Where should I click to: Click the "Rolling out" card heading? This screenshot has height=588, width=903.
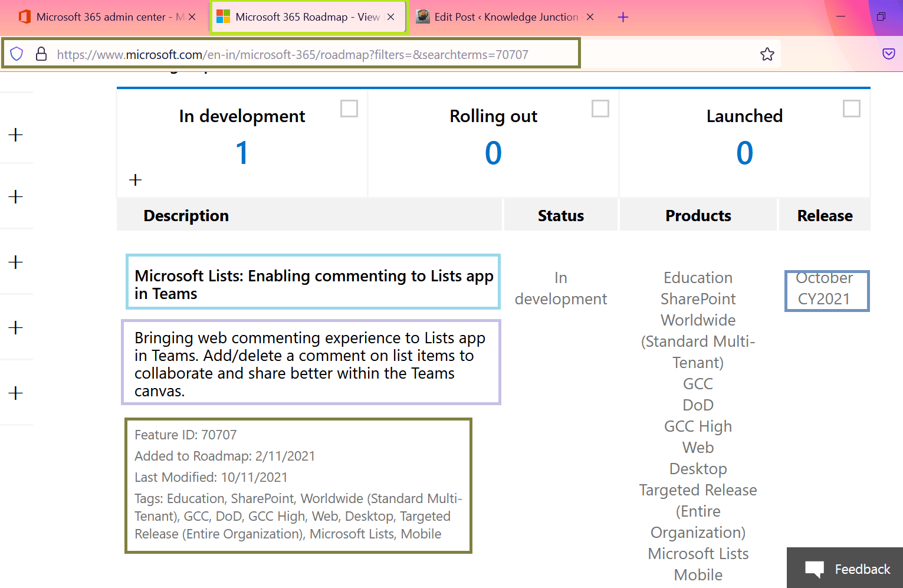[494, 116]
